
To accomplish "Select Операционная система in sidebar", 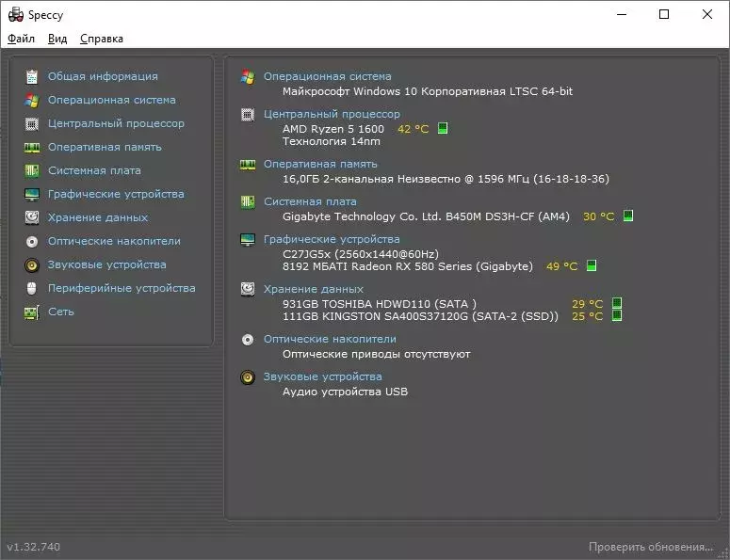I will coord(112,100).
